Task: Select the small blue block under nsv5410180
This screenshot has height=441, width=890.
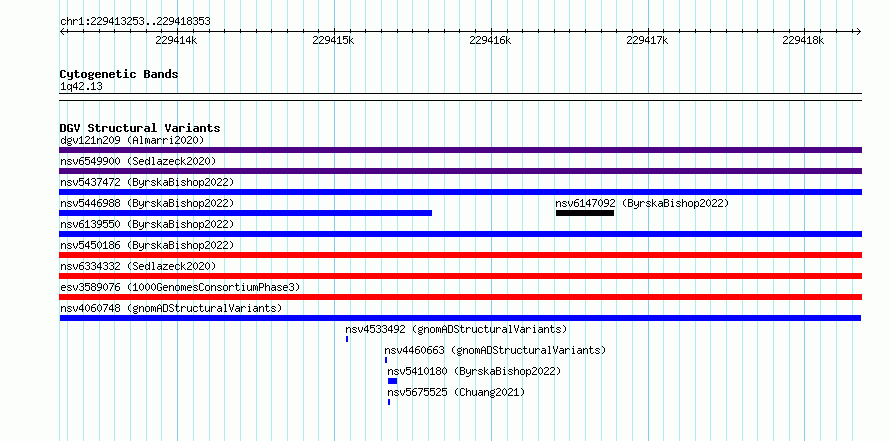Action: [392, 381]
